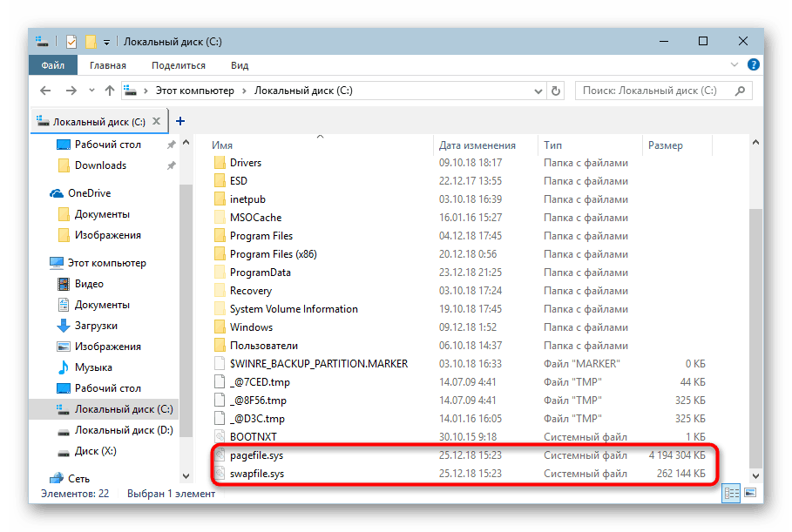The width and height of the screenshot is (792, 532).
Task: Click the magnifier search icon
Action: [740, 91]
